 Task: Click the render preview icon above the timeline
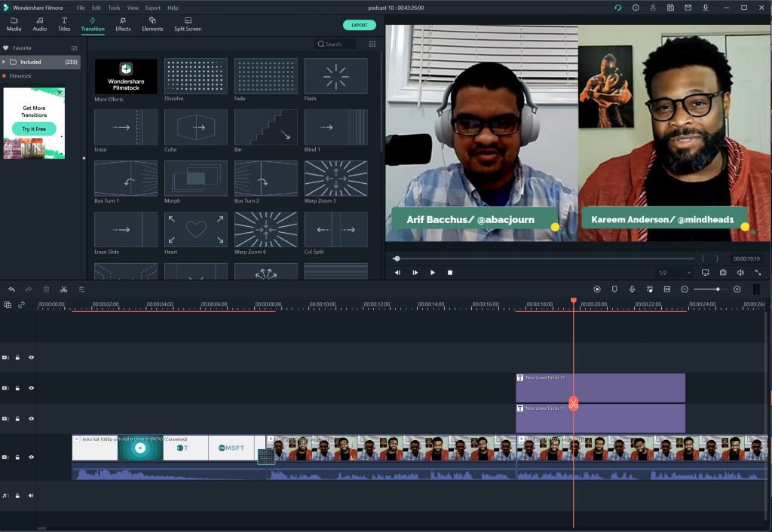tap(597, 289)
